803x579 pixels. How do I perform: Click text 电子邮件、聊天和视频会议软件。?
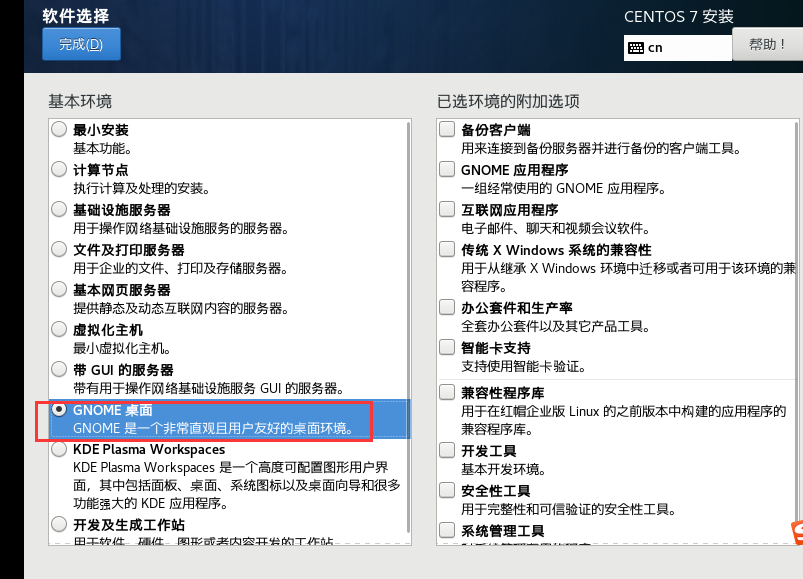[556, 228]
